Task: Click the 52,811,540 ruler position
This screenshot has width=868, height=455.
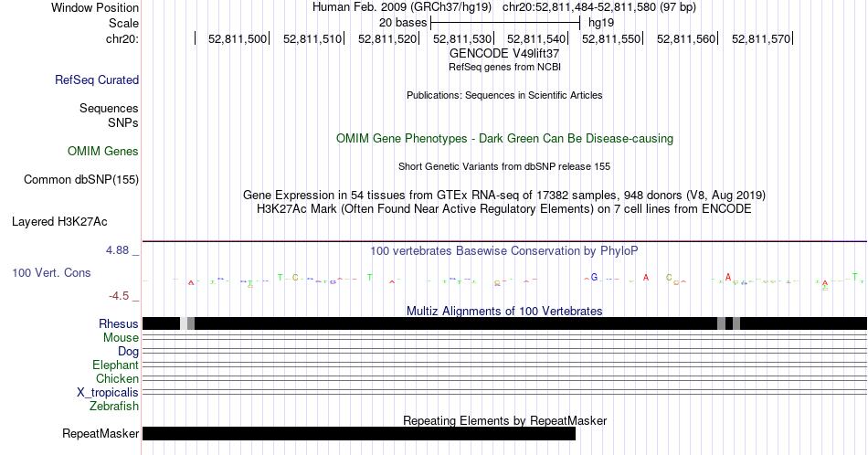Action: tap(537, 38)
